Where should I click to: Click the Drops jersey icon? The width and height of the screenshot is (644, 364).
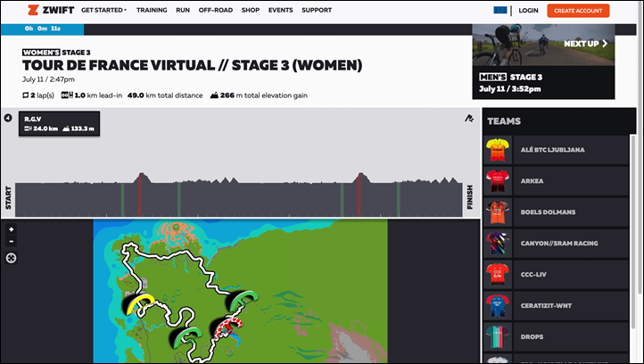click(498, 337)
